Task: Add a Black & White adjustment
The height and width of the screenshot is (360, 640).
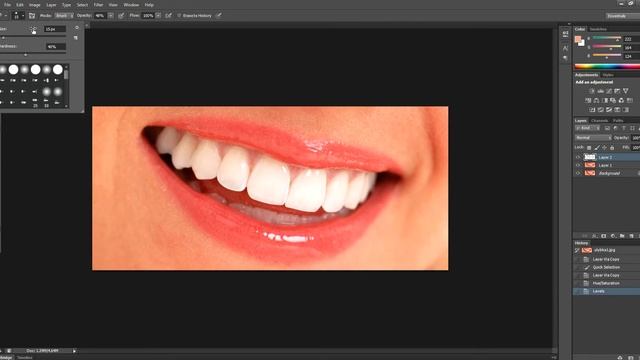Action: pyautogui.click(x=605, y=100)
